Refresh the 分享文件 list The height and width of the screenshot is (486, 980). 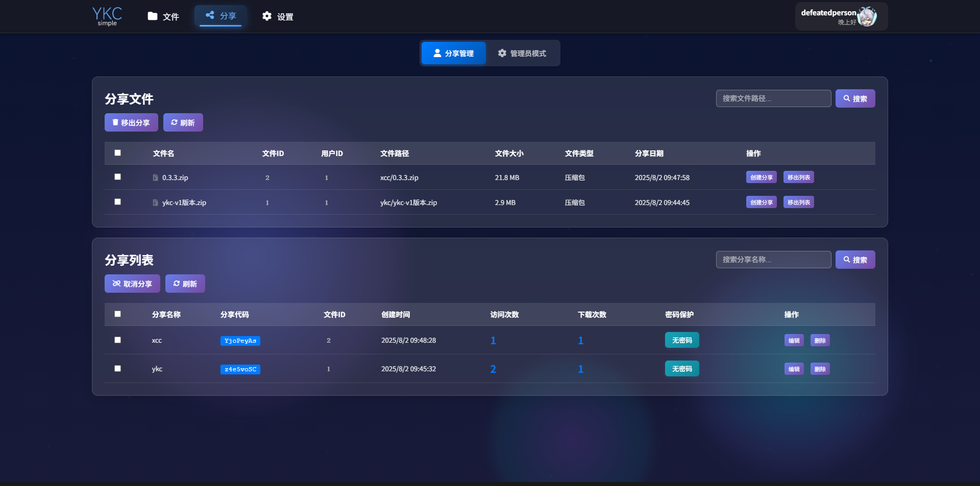coord(183,122)
